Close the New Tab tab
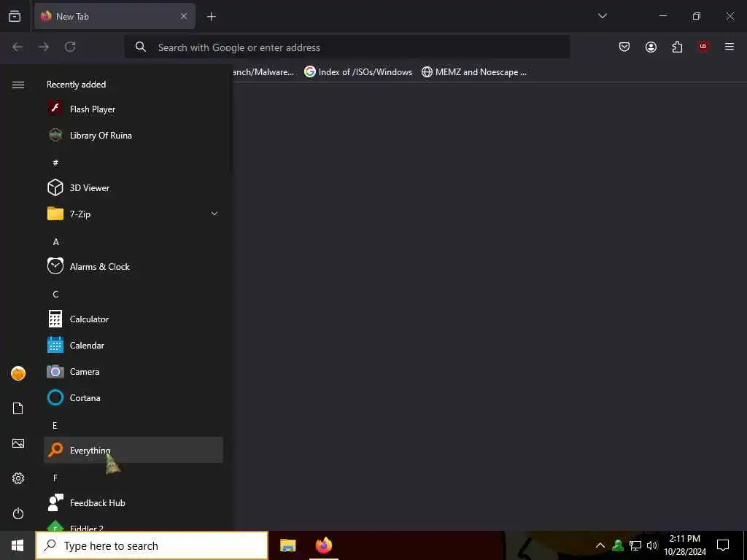 pyautogui.click(x=183, y=16)
